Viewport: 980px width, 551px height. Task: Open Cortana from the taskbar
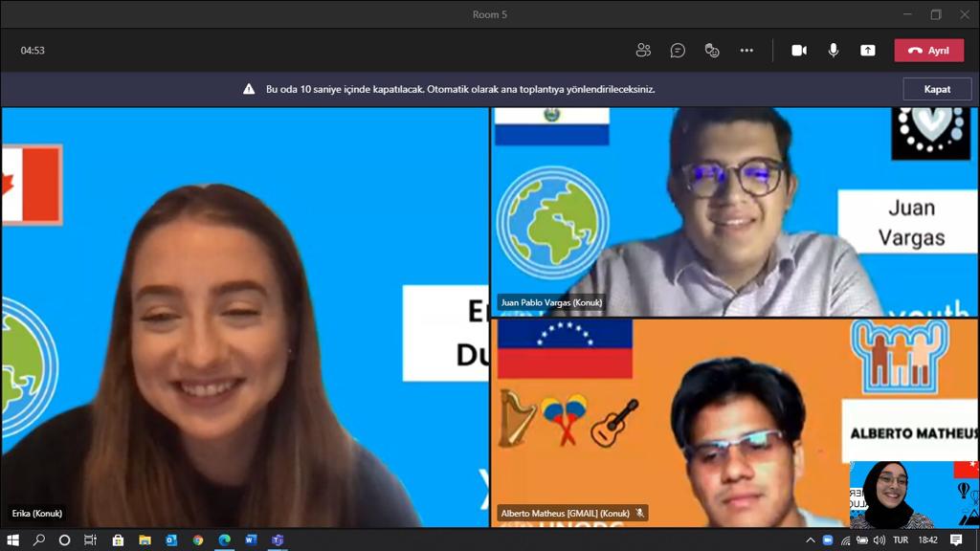coord(64,540)
